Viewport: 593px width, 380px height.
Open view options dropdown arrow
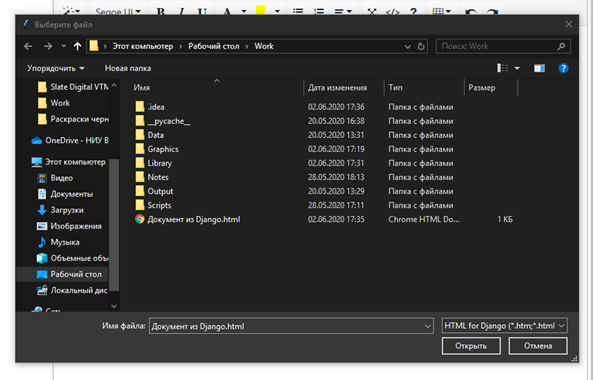click(x=517, y=68)
